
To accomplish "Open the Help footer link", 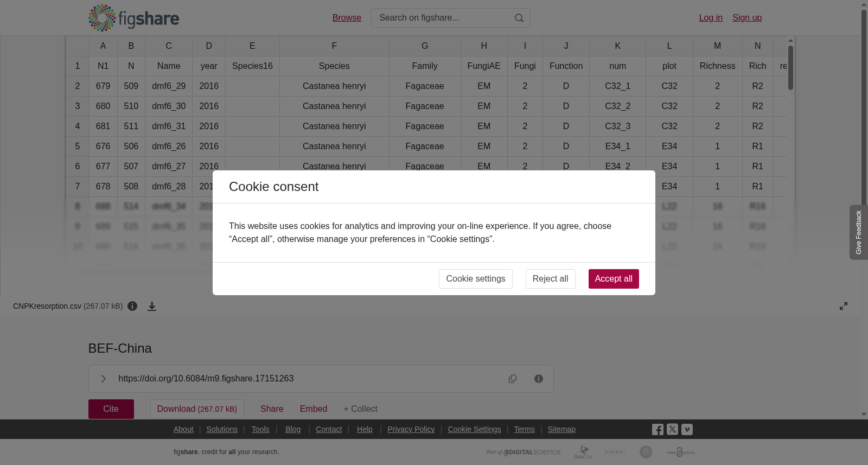I will 365,429.
